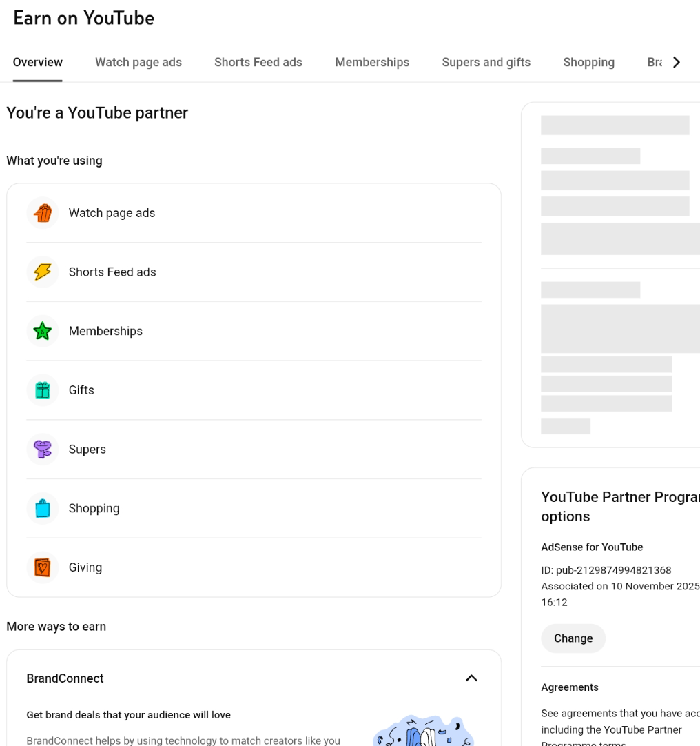Collapse the BrandConnect section
The height and width of the screenshot is (746, 700).
(471, 678)
